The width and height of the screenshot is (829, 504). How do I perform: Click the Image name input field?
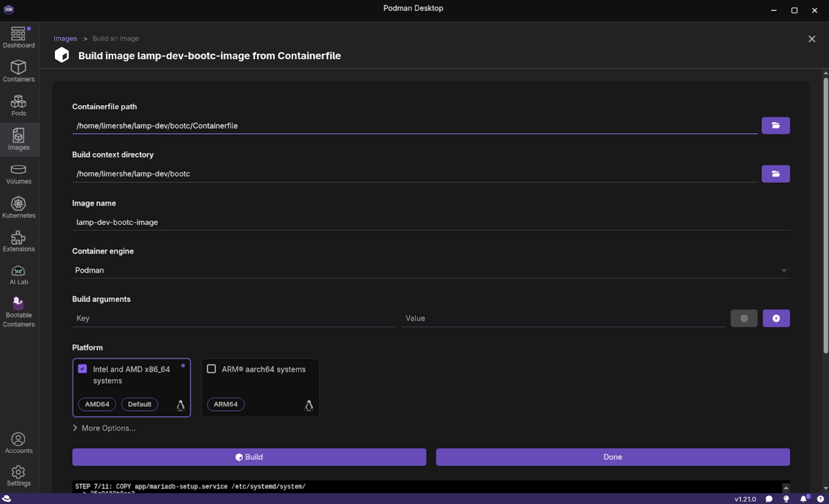(x=431, y=222)
